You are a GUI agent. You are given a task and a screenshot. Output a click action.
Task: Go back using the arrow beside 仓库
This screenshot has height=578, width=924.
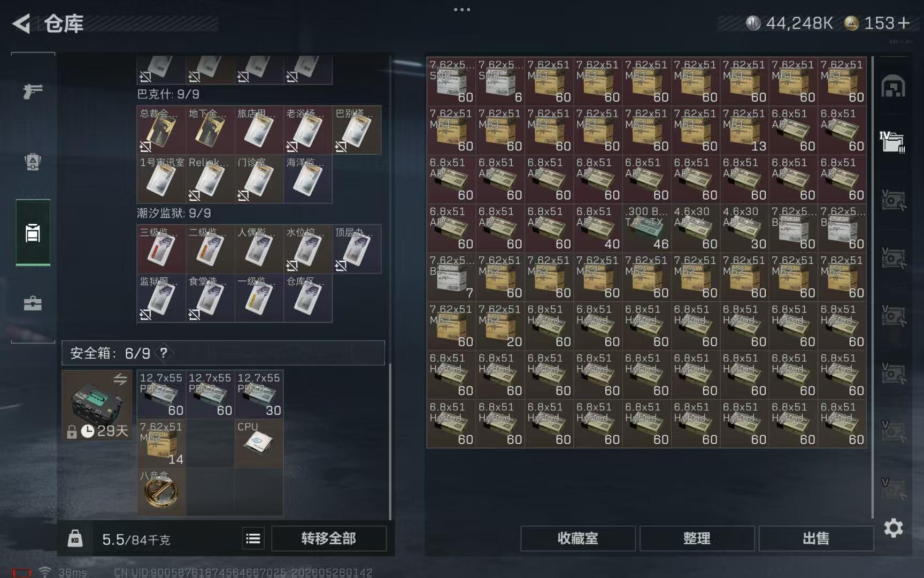coord(21,24)
